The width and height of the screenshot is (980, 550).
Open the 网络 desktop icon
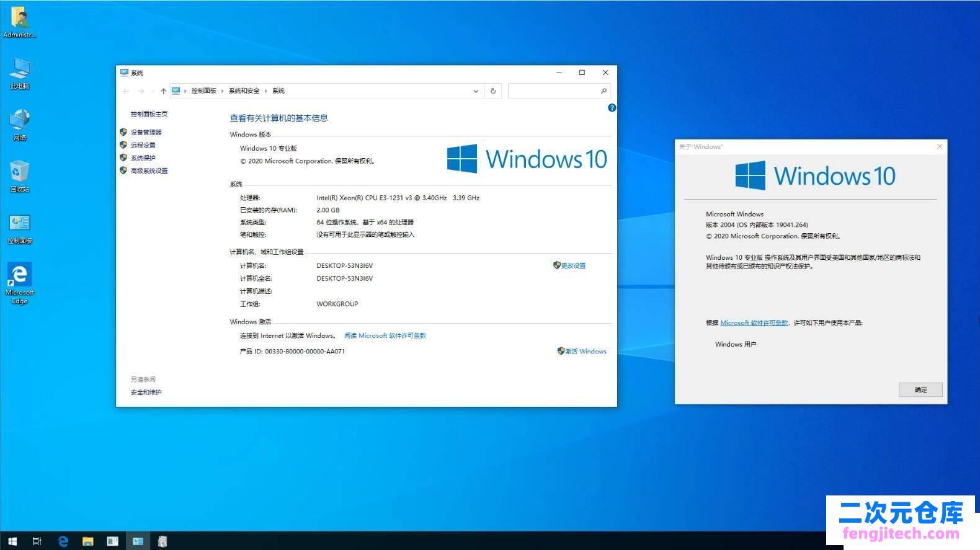(20, 125)
